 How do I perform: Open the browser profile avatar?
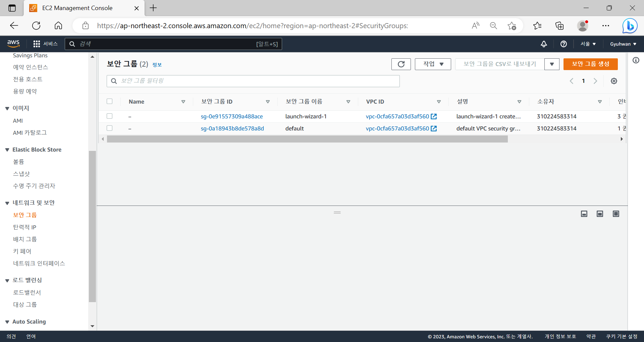click(x=583, y=25)
